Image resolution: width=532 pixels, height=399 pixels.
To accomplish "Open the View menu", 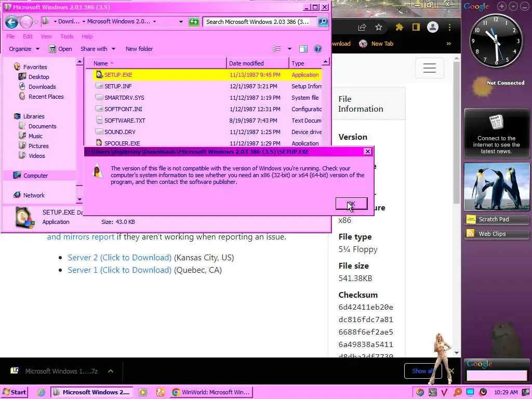I will tap(46, 36).
